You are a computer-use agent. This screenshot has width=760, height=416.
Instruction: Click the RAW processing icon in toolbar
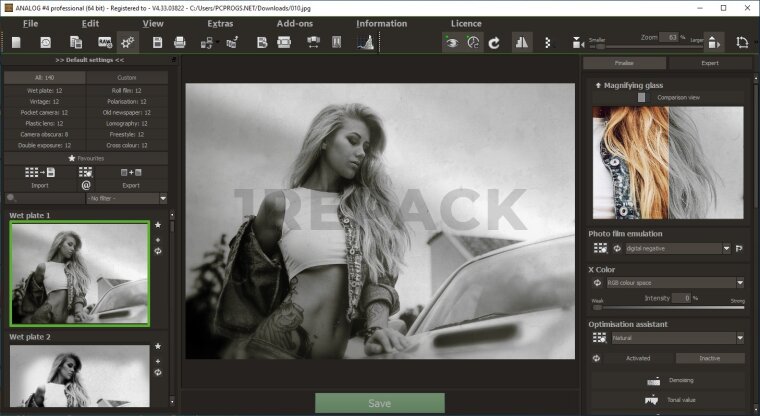(104, 42)
